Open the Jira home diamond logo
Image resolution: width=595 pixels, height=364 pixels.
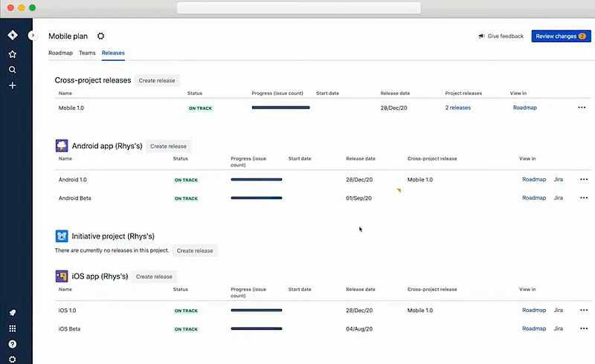coord(13,35)
